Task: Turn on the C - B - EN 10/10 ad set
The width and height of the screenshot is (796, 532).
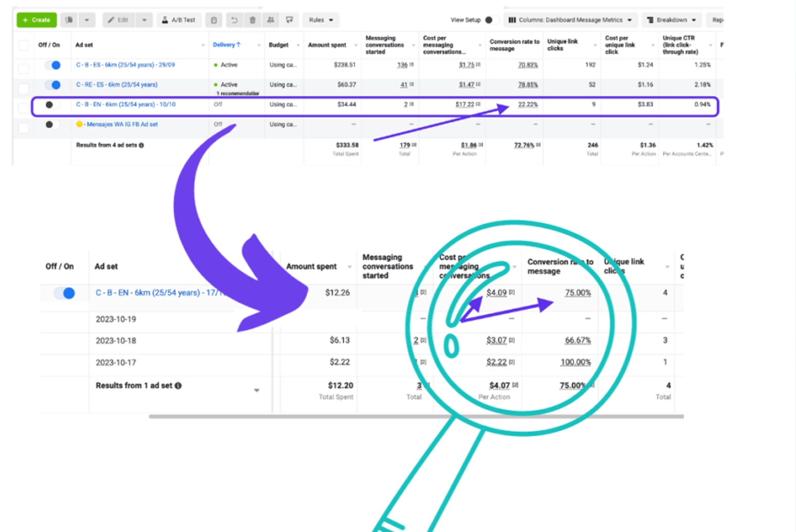Action: pos(52,104)
